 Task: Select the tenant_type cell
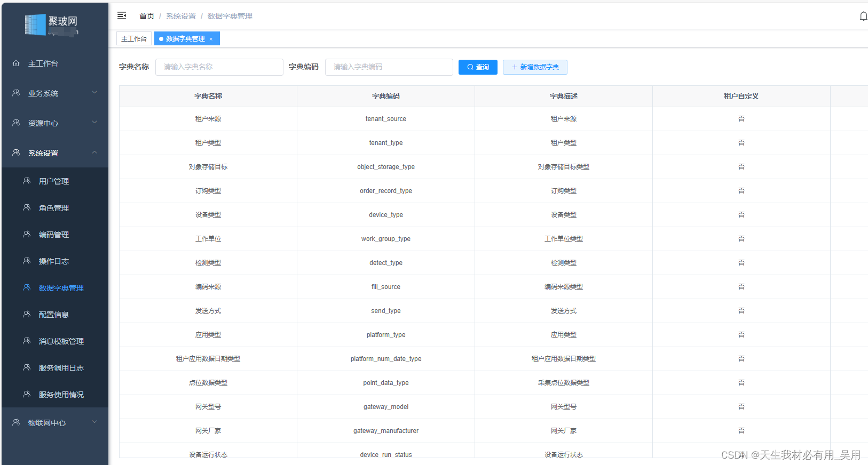point(386,143)
